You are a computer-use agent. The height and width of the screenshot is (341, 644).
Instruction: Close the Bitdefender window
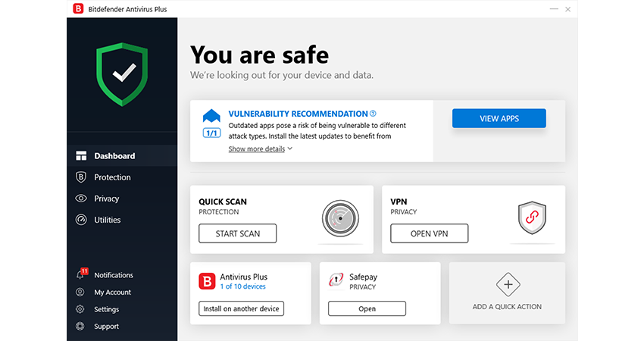pos(568,9)
